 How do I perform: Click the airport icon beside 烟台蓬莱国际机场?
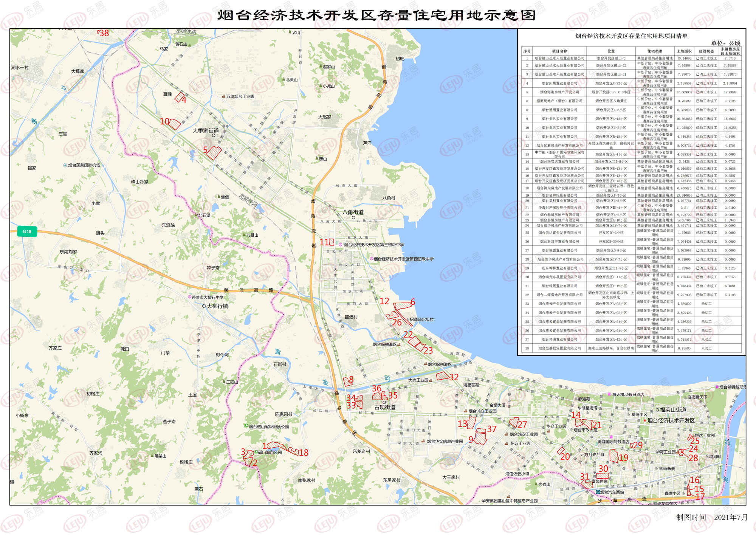[65, 165]
